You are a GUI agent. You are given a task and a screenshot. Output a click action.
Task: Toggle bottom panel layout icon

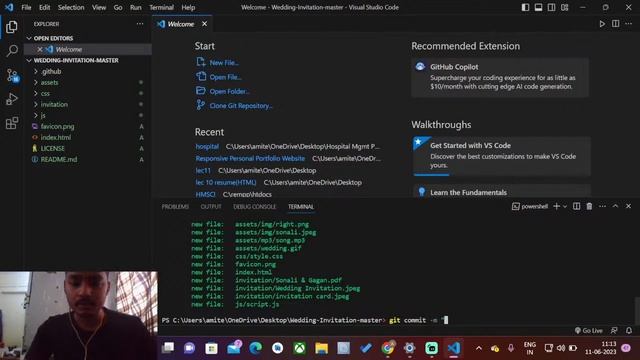tap(538, 7)
